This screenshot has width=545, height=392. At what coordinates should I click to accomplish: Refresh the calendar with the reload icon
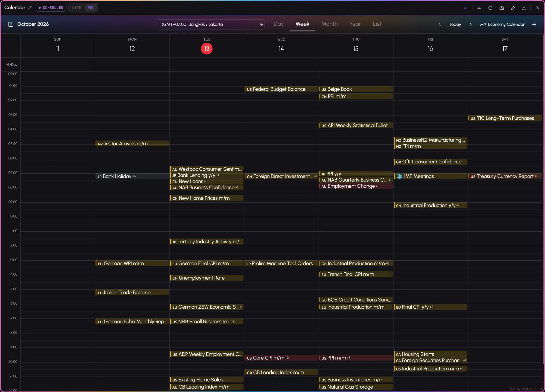point(490,8)
